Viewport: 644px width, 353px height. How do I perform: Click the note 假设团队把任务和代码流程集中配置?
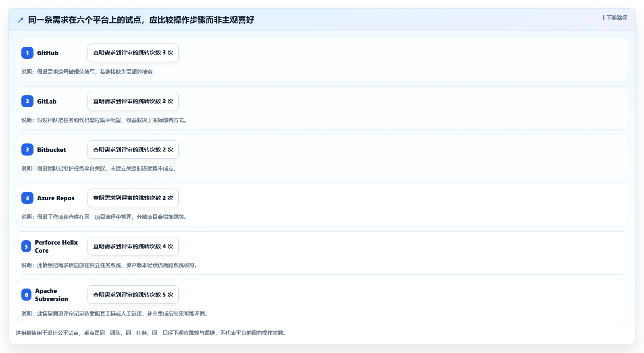[104, 120]
